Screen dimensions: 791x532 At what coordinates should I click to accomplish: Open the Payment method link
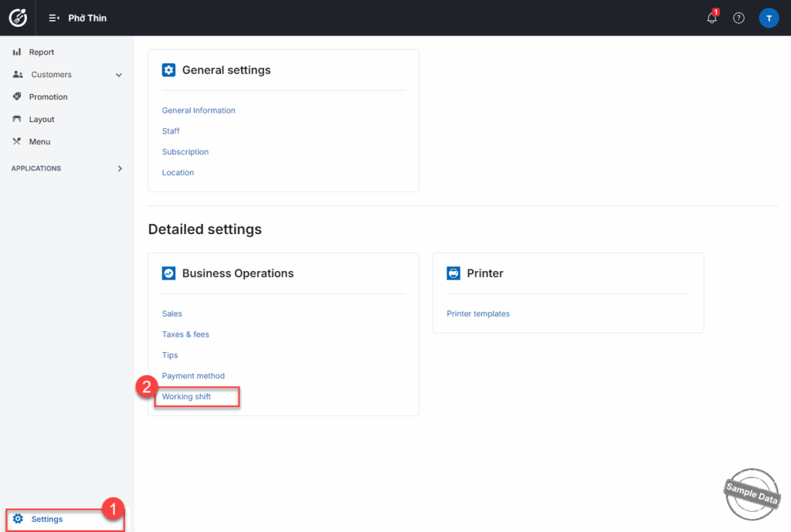(193, 376)
